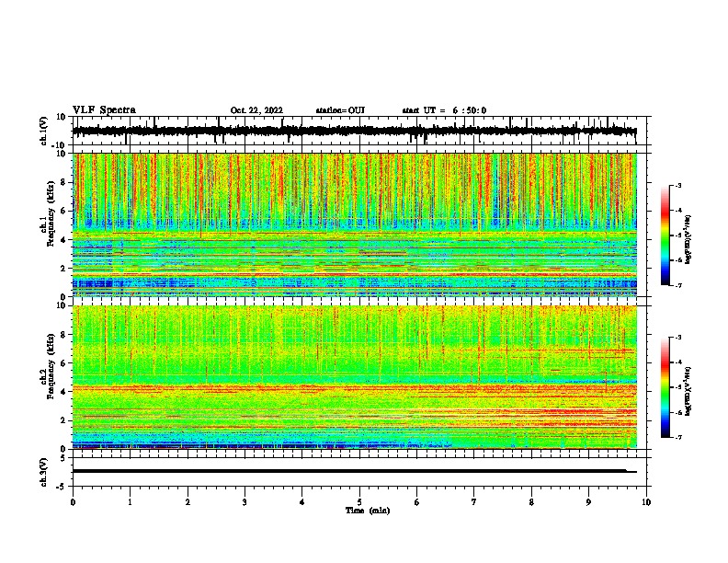Click inside the ch.1 spectrogram panel
This screenshot has width=728, height=563.
[x=361, y=224]
